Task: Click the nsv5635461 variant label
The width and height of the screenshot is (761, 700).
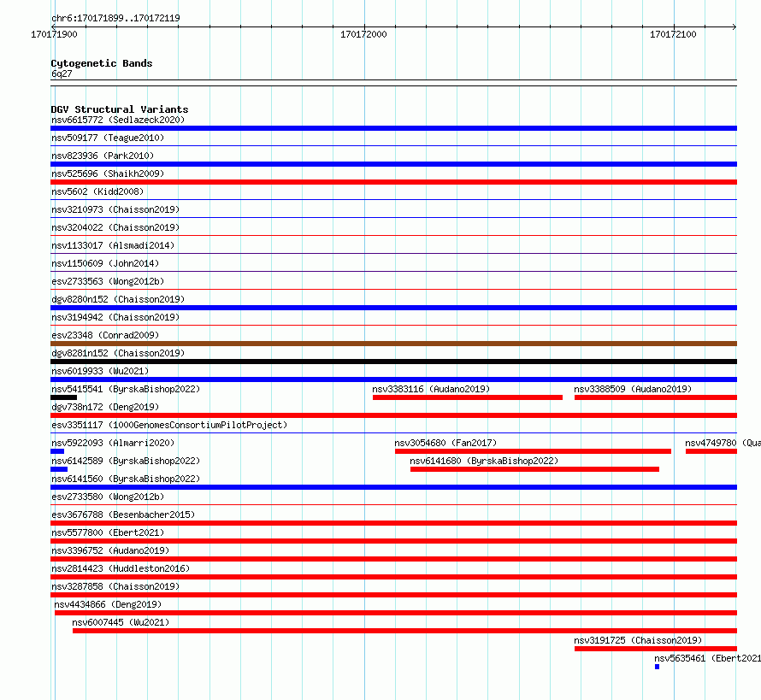Action: pos(708,658)
